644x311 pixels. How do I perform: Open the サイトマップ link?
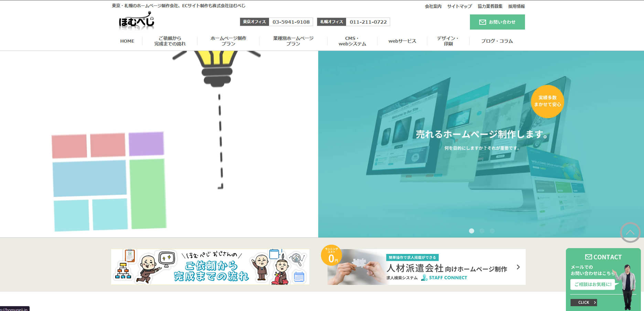459,6
